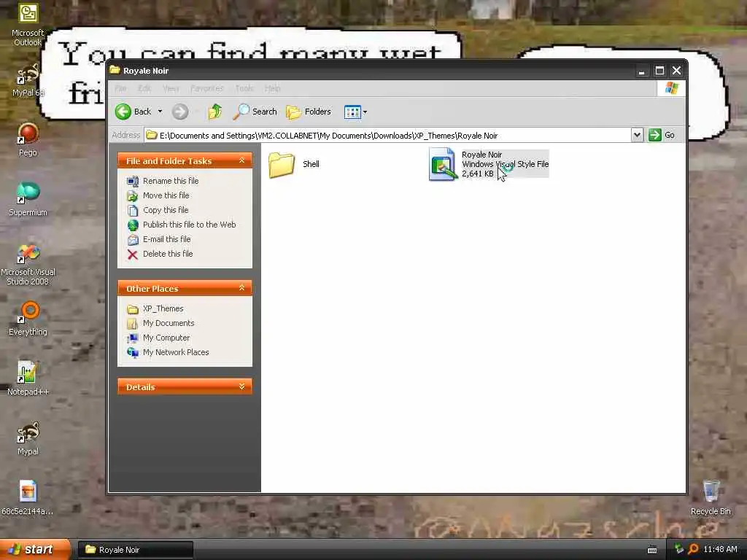747x560 pixels.
Task: Expand the Views dropdown arrow
Action: tap(365, 112)
